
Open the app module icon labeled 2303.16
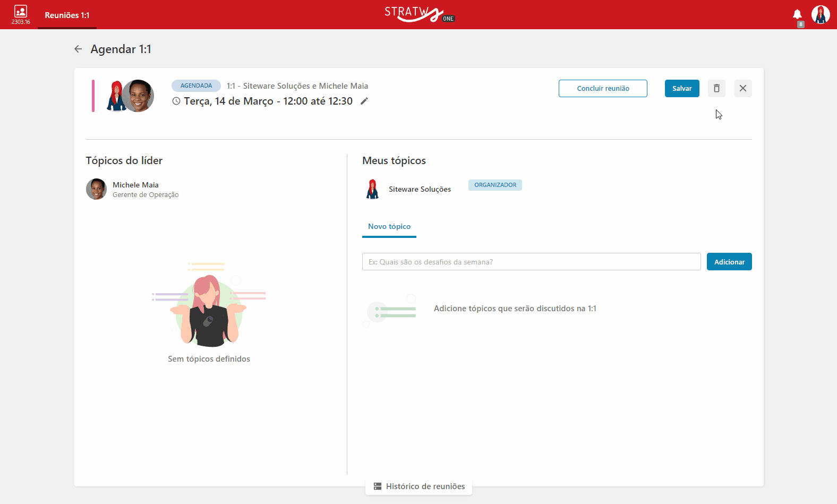point(21,15)
